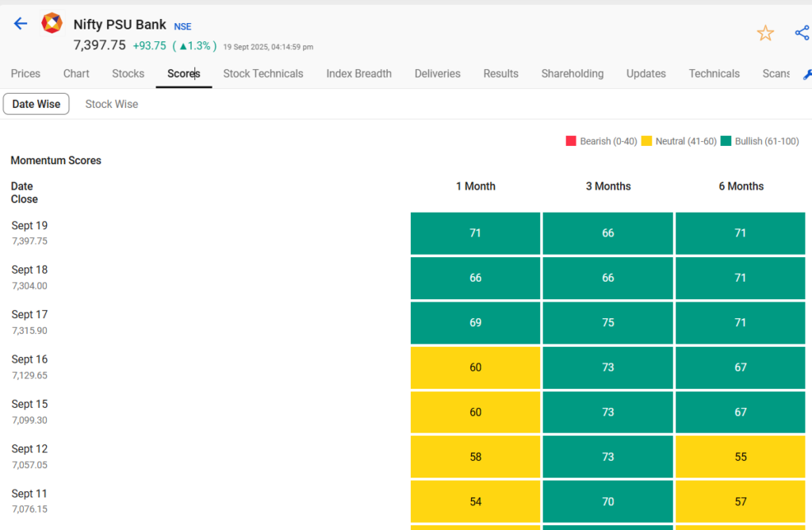Screen dimensions: 812x530
Task: Open the Deliveries tab
Action: coord(438,74)
